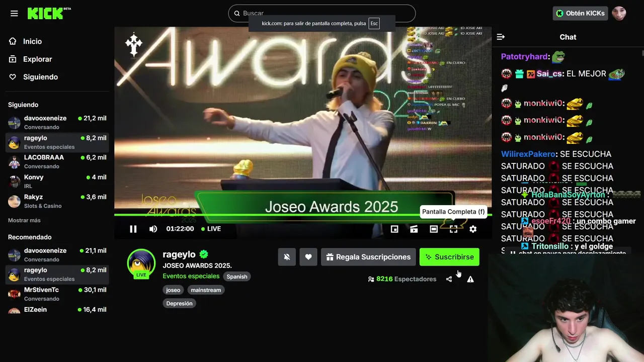The width and height of the screenshot is (644, 362).
Task: Mute the stream volume
Action: click(x=153, y=229)
